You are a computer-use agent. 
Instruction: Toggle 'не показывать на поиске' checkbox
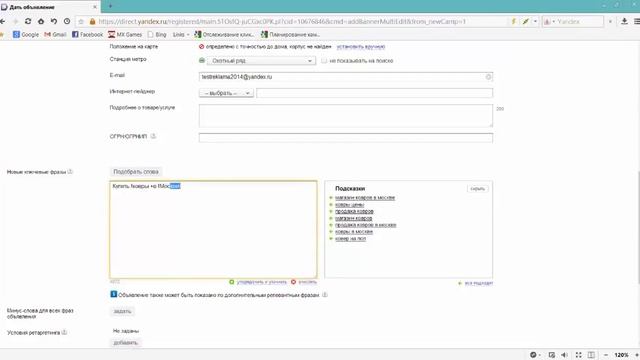pyautogui.click(x=324, y=60)
